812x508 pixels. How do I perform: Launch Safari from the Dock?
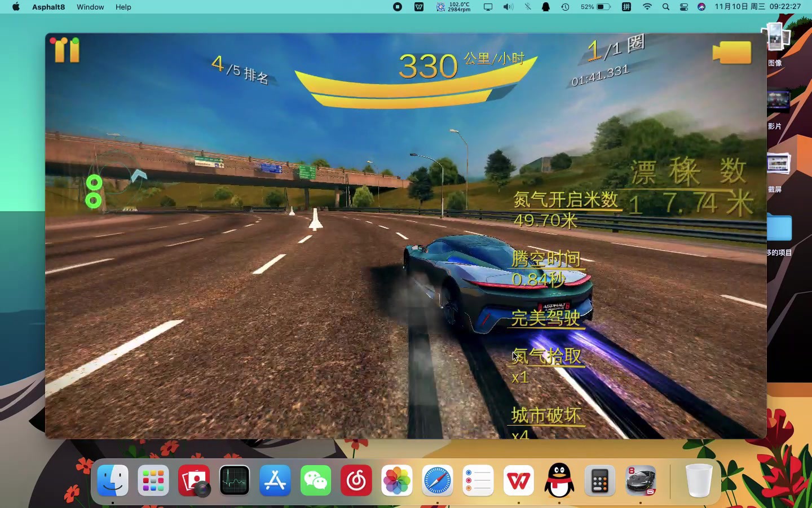pyautogui.click(x=438, y=481)
